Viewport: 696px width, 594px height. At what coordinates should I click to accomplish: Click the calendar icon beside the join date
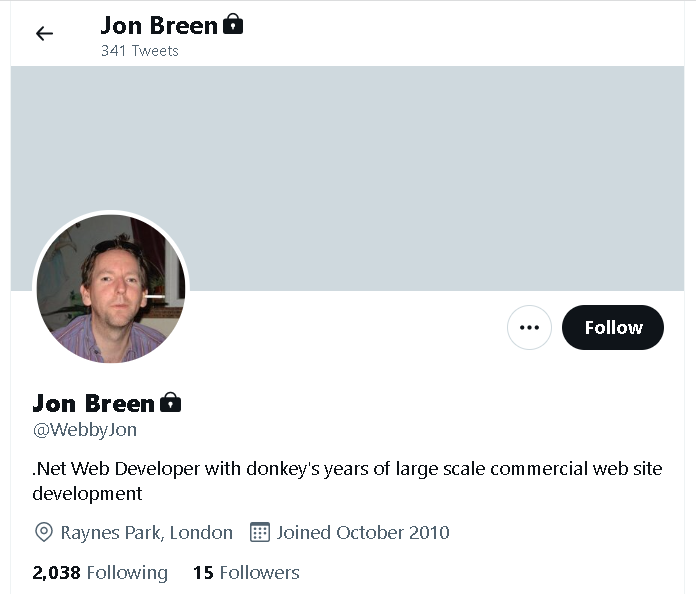[x=260, y=532]
